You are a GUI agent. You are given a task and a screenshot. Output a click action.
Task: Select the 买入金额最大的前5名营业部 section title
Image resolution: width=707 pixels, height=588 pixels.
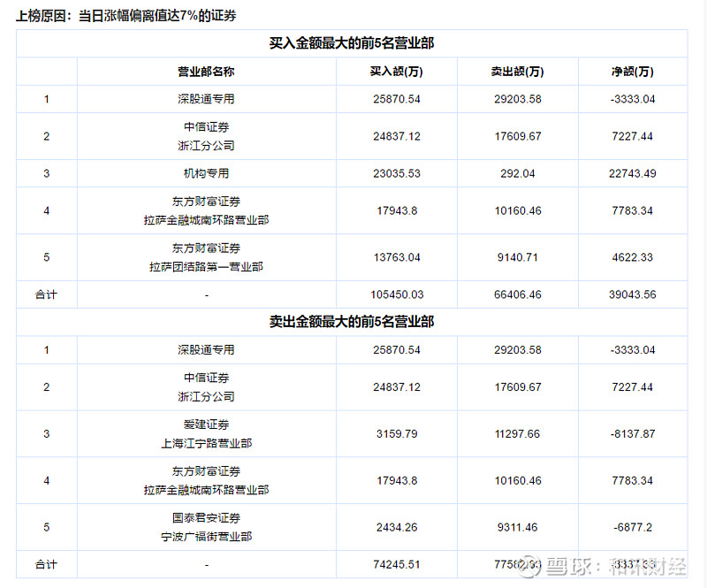pos(351,43)
